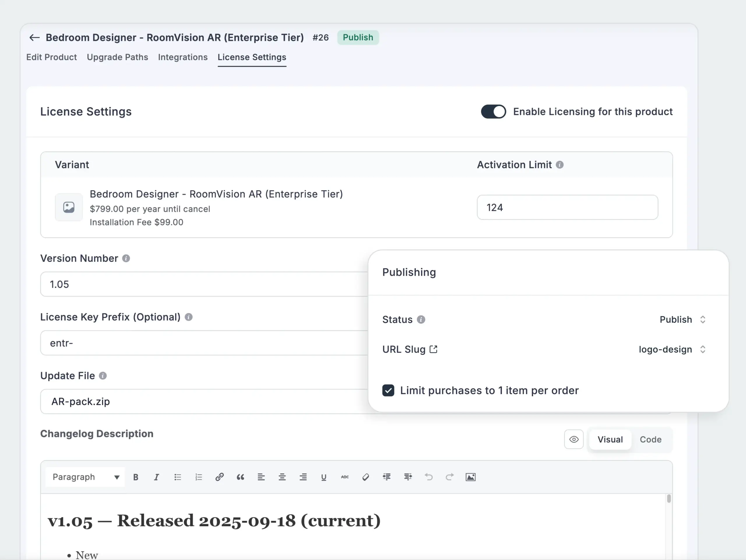Screen dimensions: 746x560
Task: Switch editor to Code mode
Action: coord(650,440)
